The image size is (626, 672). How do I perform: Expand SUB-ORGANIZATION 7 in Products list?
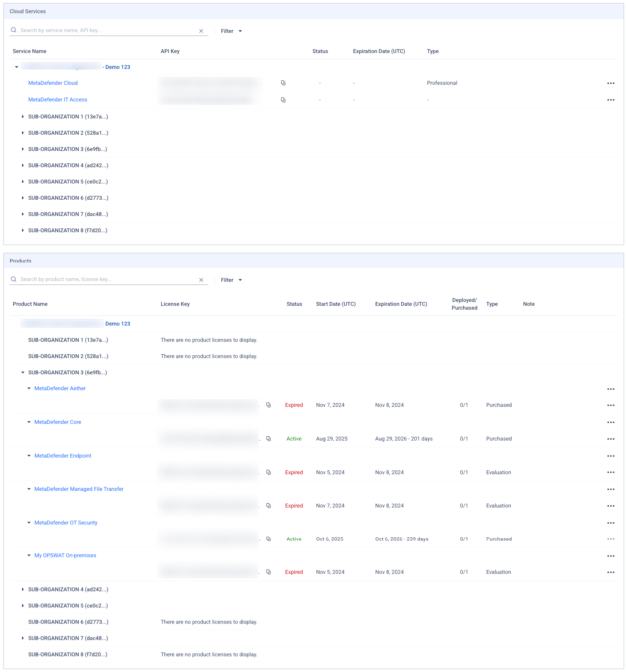click(23, 638)
